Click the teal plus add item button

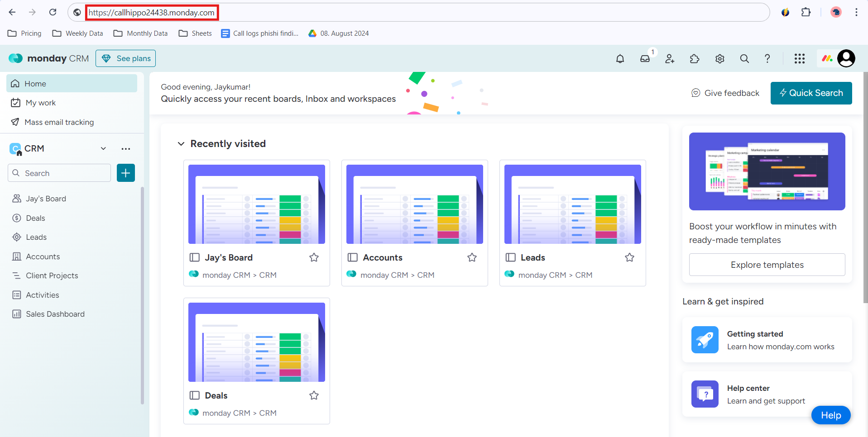click(x=126, y=173)
